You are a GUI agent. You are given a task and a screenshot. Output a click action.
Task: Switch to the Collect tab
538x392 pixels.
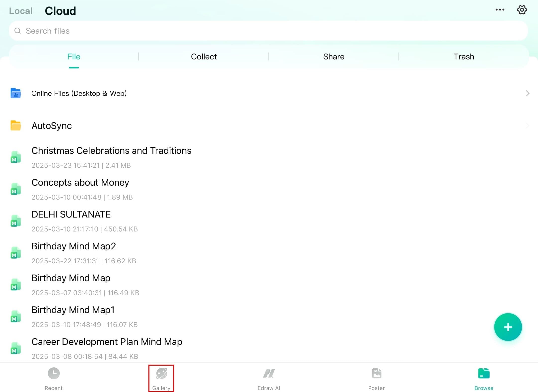pyautogui.click(x=204, y=57)
